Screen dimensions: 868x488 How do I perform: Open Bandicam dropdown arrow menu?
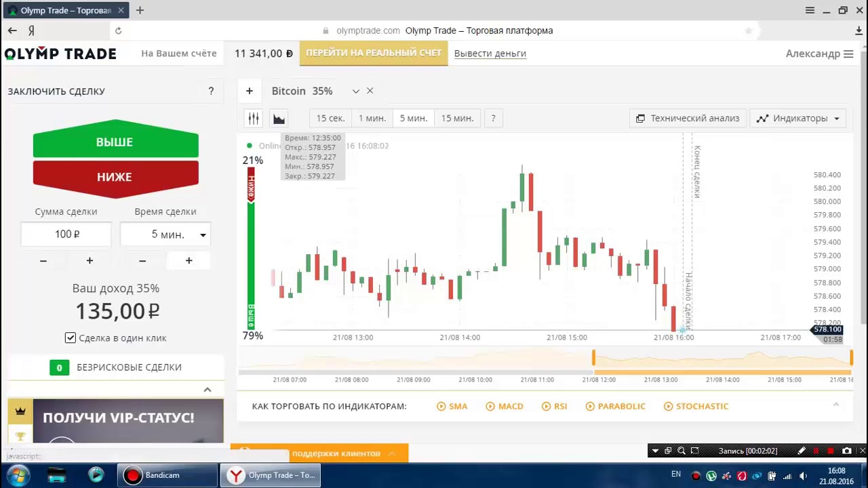point(655,451)
